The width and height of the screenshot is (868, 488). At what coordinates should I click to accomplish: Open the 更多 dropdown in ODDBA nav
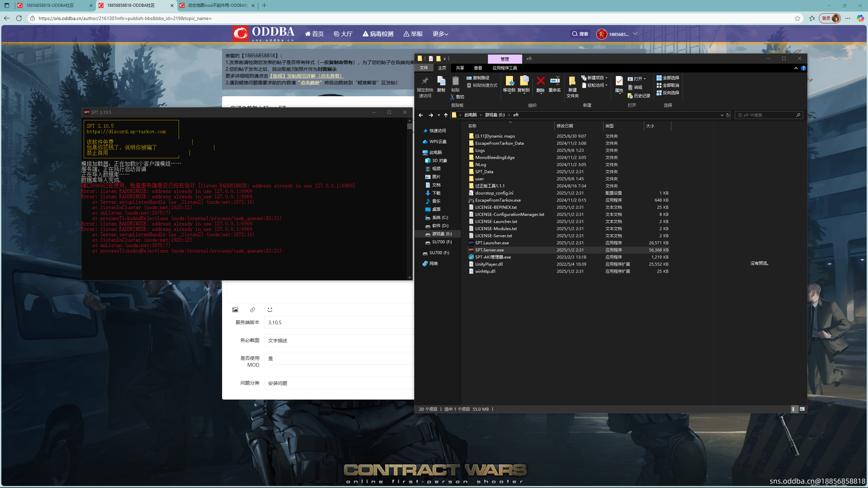(x=440, y=34)
